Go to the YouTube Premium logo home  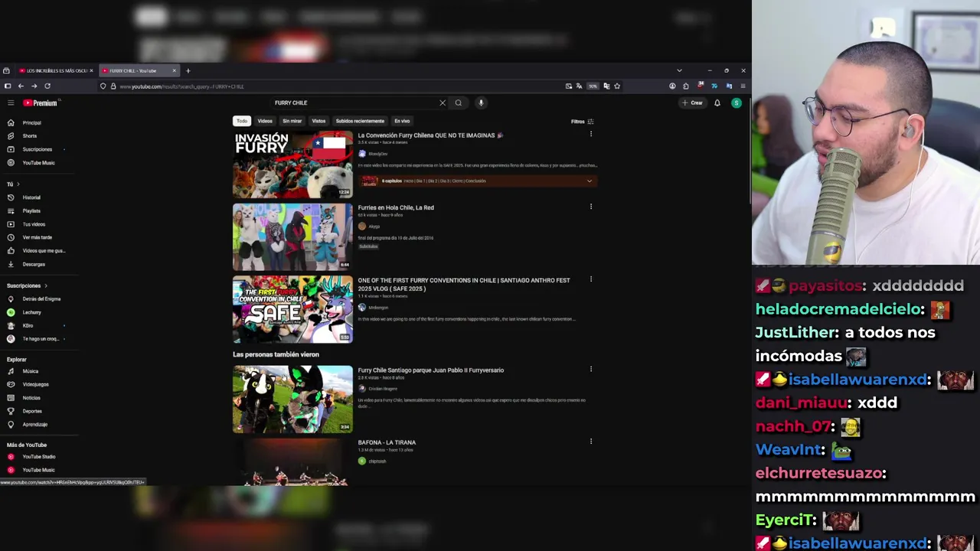pos(40,103)
